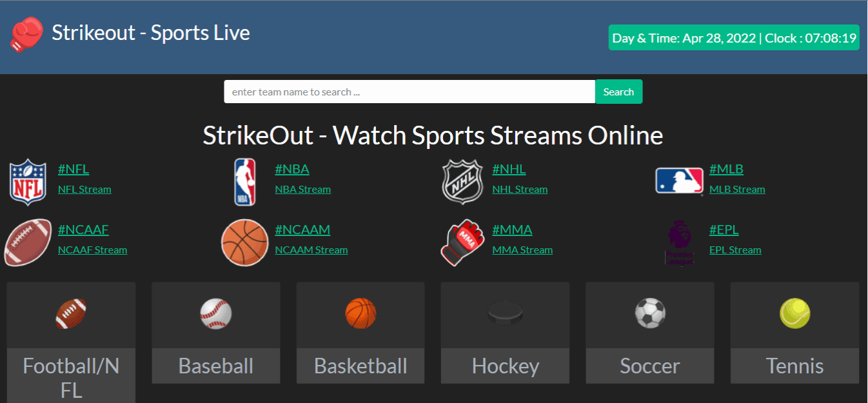Click the Day & Time clock badge

[x=734, y=38]
